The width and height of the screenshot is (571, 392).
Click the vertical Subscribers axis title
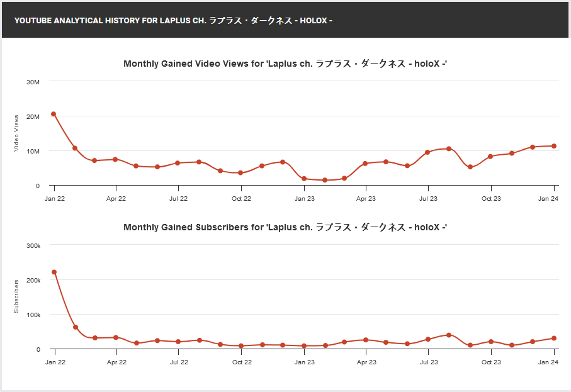coord(16,296)
